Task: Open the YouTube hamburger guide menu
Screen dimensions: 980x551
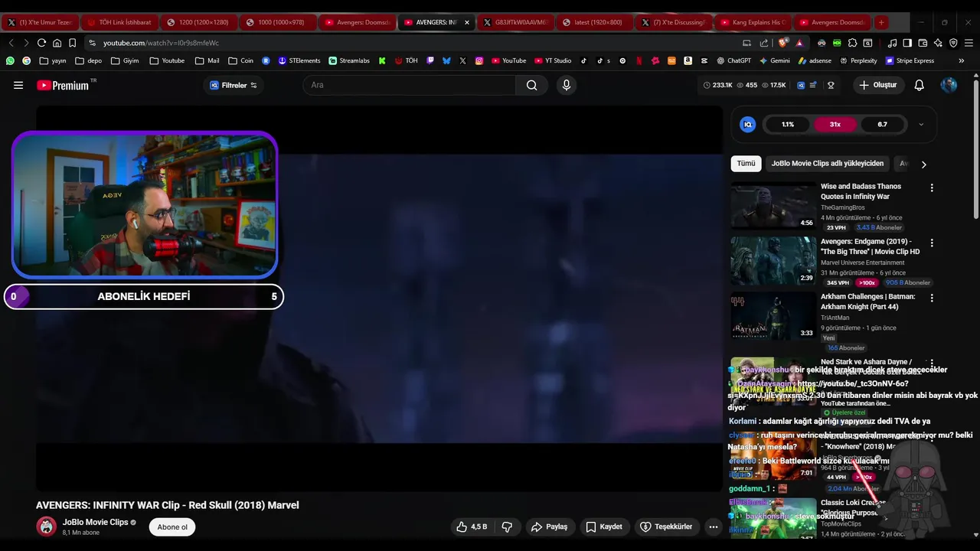Action: coord(18,85)
